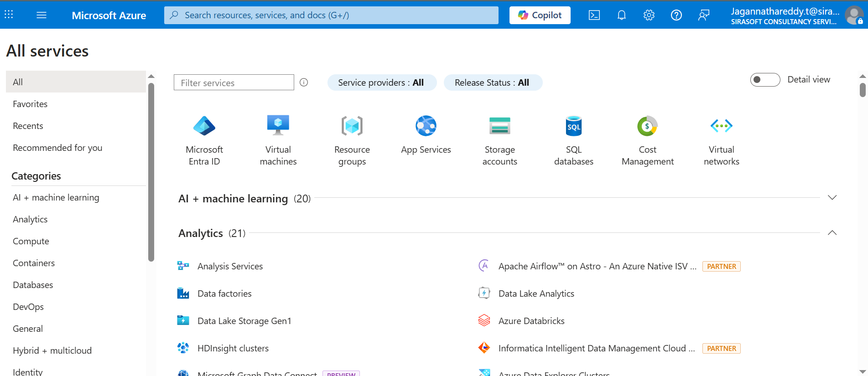Open Cloud Shell from the header
This screenshot has height=376, width=868.
click(x=594, y=15)
